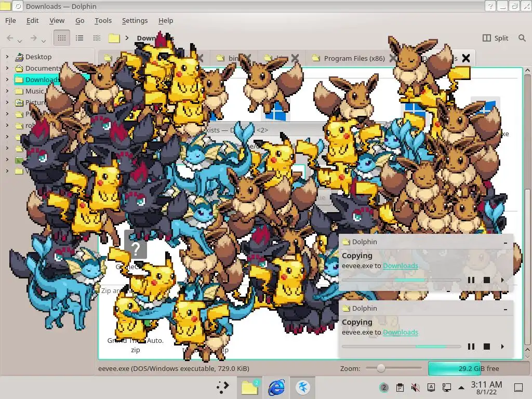Viewport: 532px width, 399px height.
Task: Open the forward history dropdown arrow
Action: click(x=44, y=41)
